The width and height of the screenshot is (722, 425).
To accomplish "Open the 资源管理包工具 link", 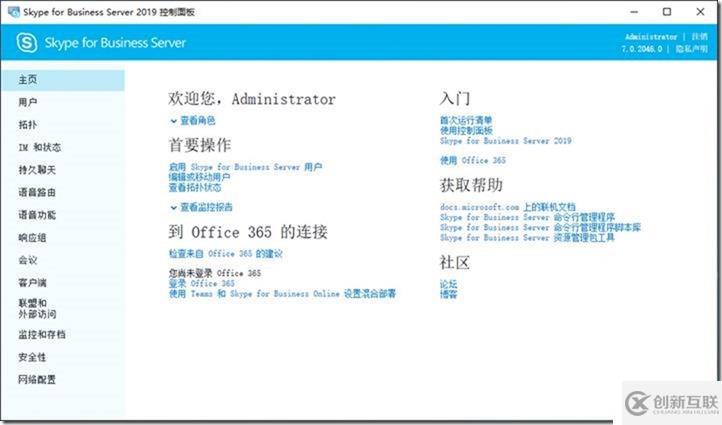I will tap(527, 238).
